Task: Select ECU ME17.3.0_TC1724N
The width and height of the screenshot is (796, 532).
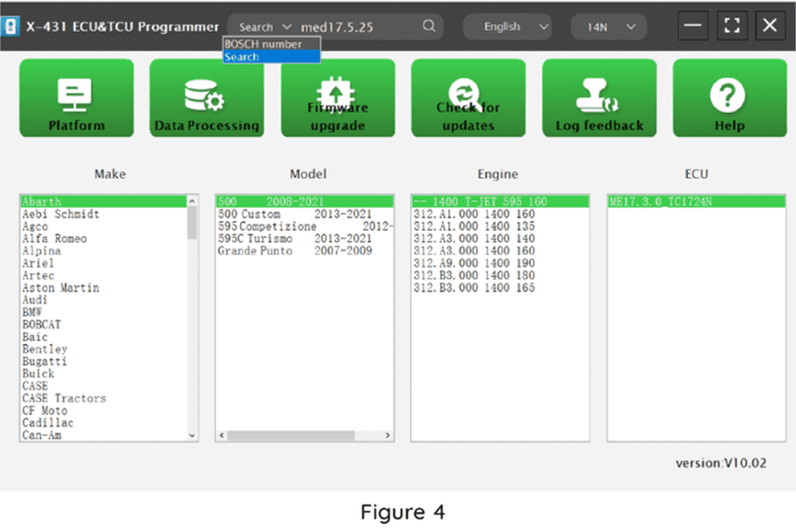Action: 697,202
